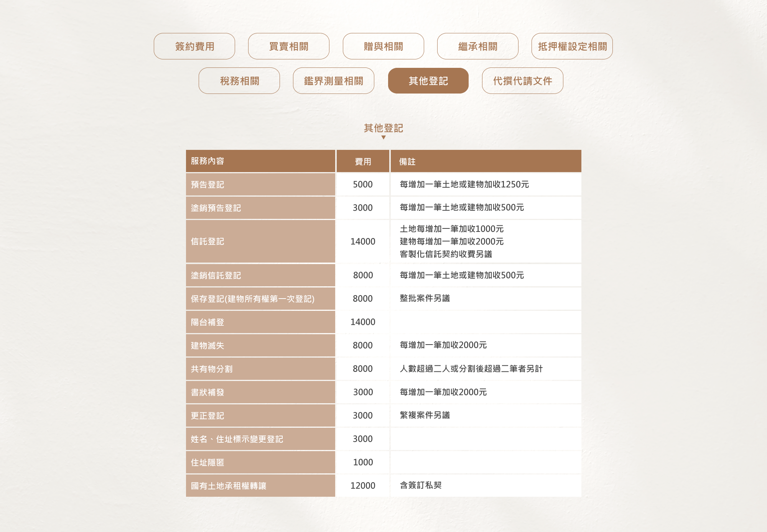Image resolution: width=767 pixels, height=532 pixels.
Task: Select 國有土地承租權轉讓 service row
Action: click(229, 486)
